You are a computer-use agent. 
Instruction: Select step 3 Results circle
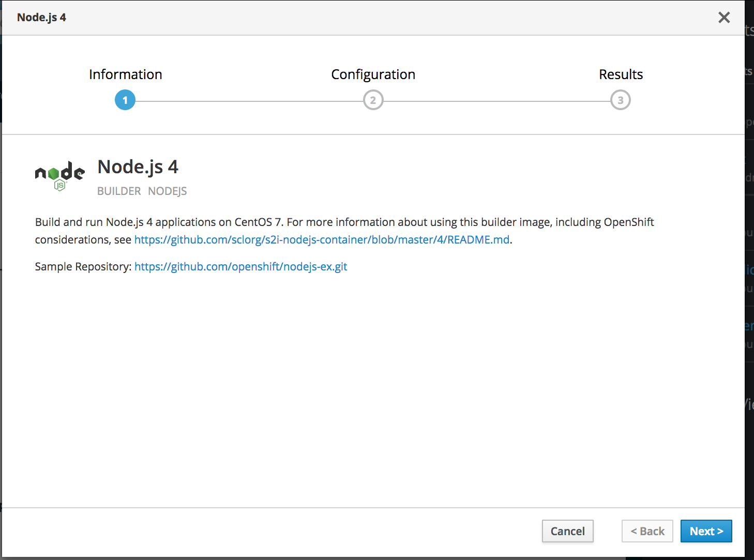pos(621,100)
